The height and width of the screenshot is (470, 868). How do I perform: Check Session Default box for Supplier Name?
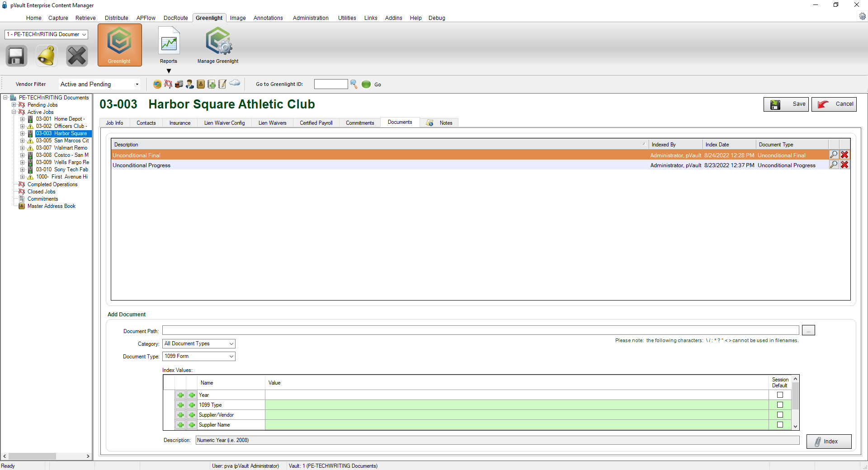coord(780,425)
